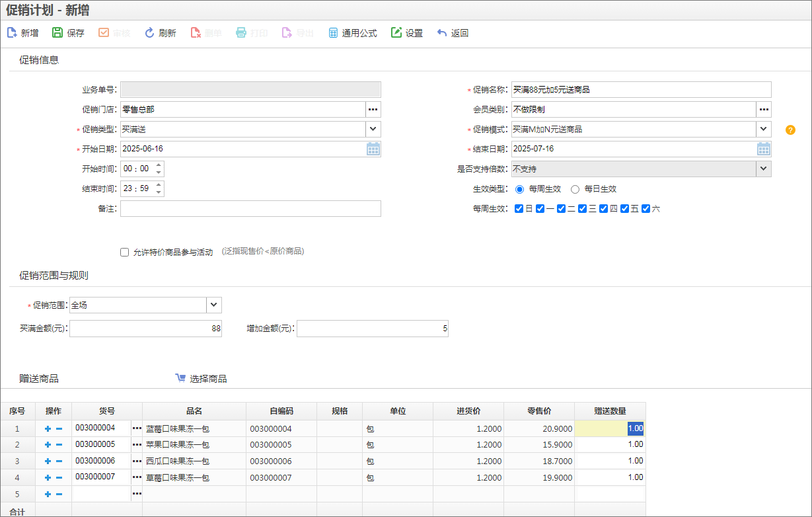Click 选择商品 to pick gift products
The height and width of the screenshot is (517, 812).
(201, 379)
